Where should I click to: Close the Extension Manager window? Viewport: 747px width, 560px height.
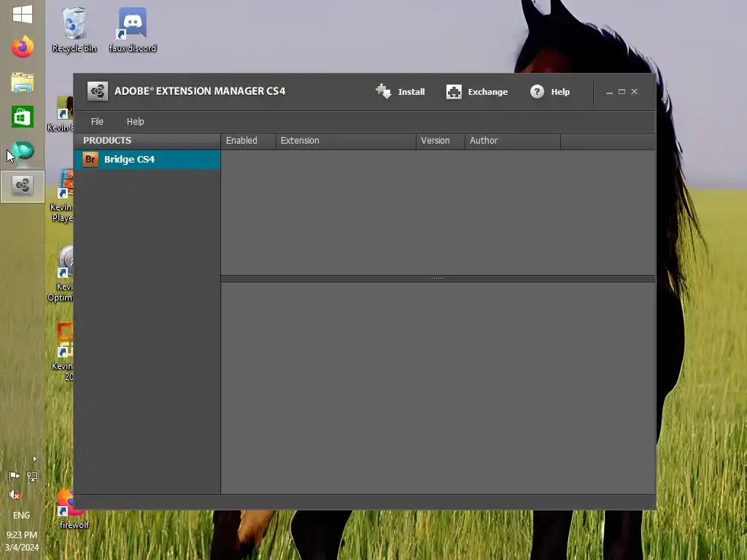[634, 91]
